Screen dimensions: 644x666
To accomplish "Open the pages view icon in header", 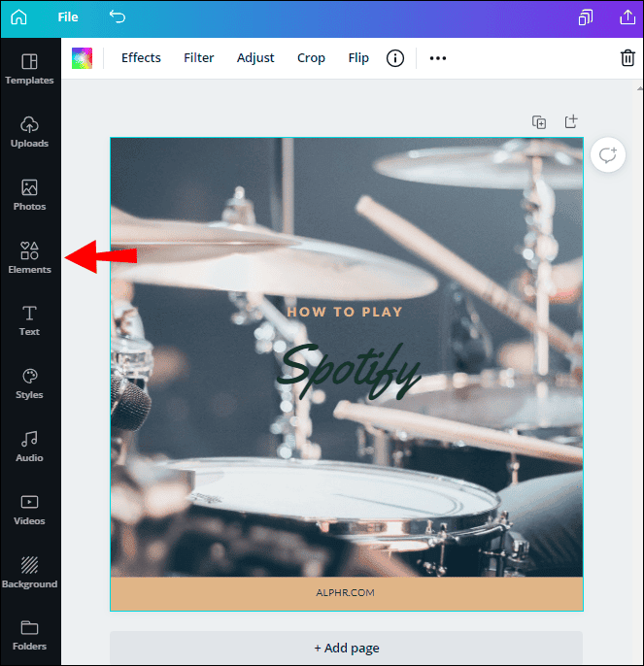I will (x=586, y=17).
